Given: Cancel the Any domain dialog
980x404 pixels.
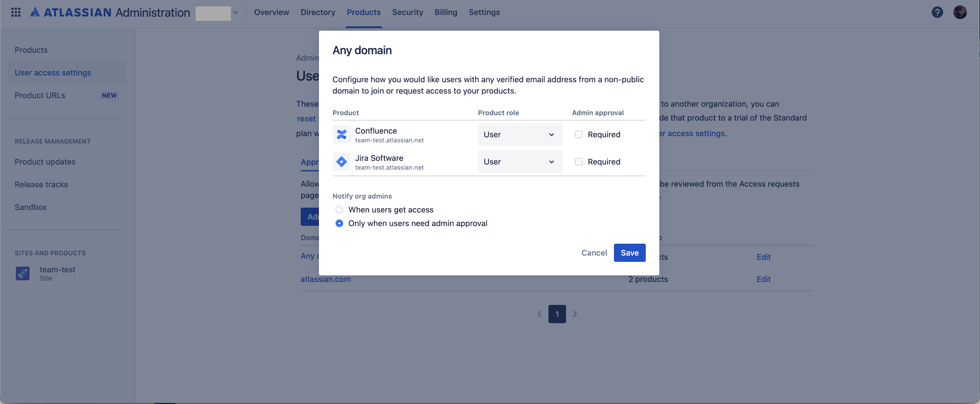Looking at the screenshot, I should pos(594,253).
